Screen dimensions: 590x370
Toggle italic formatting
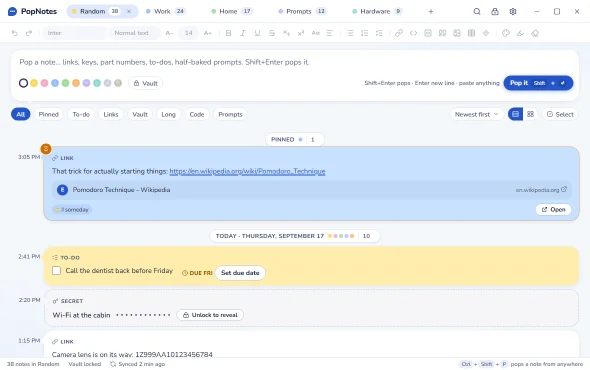coord(243,33)
